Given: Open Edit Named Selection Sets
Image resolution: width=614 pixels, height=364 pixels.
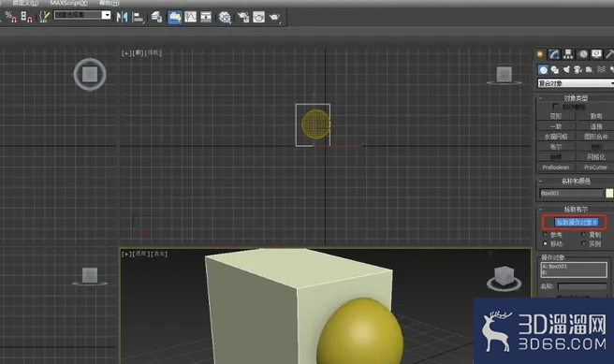Looking at the screenshot, I should tap(45, 17).
